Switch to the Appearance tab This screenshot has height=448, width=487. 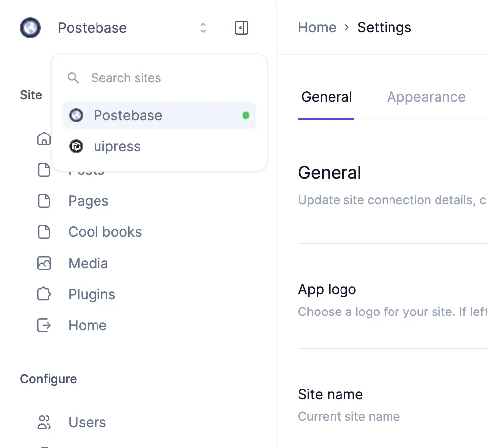(x=426, y=97)
